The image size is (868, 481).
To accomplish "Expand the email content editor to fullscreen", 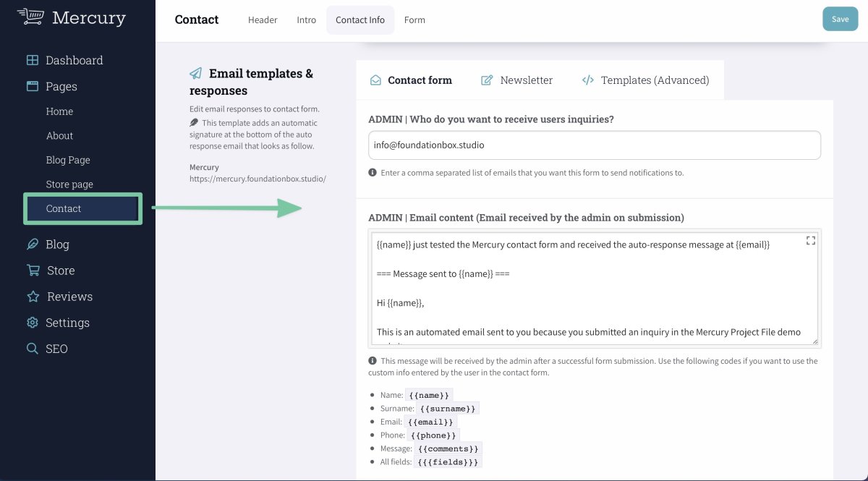I will [x=810, y=241].
